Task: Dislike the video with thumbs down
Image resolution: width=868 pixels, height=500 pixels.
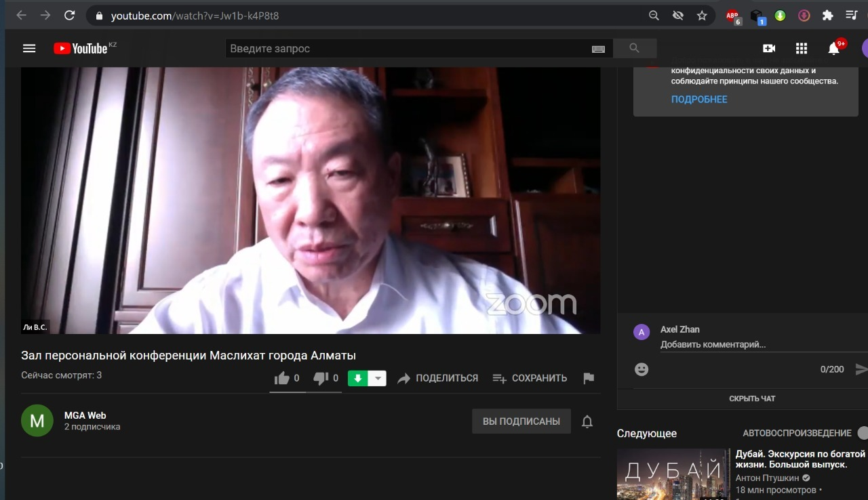Action: click(x=321, y=379)
